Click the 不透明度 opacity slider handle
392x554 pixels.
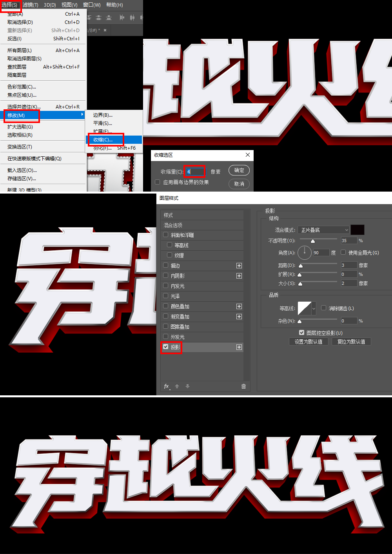pos(313,241)
